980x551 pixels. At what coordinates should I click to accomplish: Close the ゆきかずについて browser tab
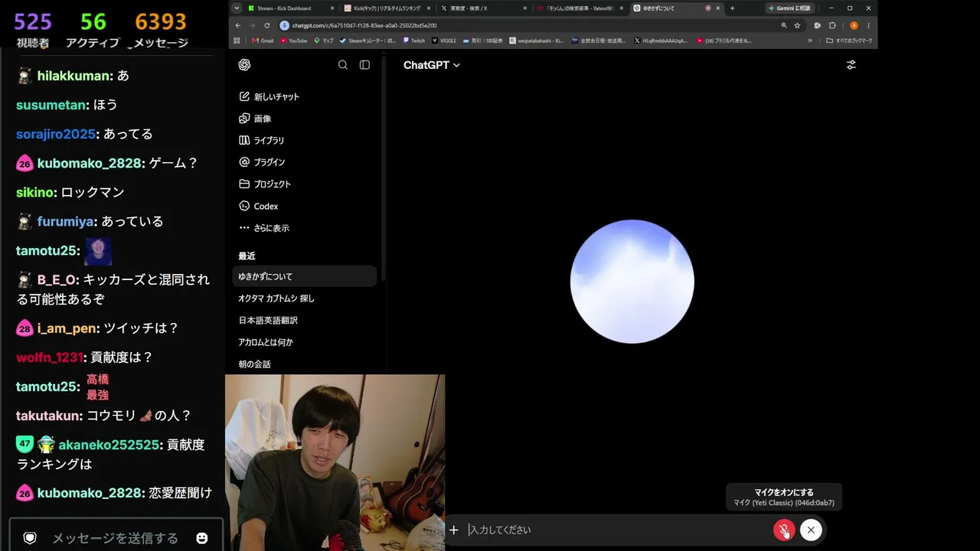(x=717, y=8)
